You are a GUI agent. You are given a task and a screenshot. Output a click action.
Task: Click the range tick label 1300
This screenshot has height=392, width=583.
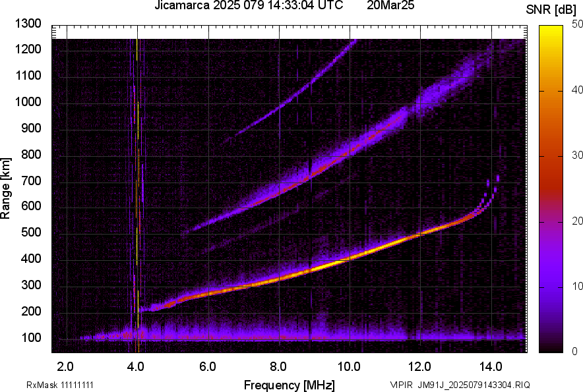[28, 24]
